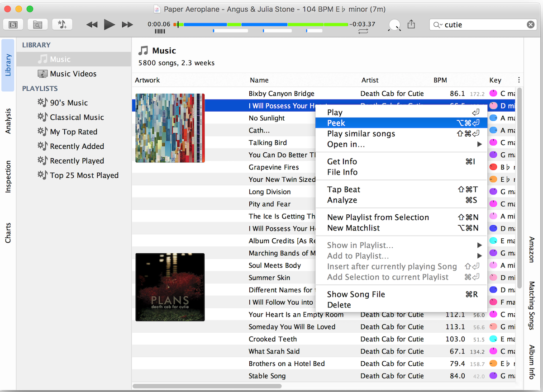Start playback with the play button
This screenshot has width=543, height=392.
[x=109, y=24]
